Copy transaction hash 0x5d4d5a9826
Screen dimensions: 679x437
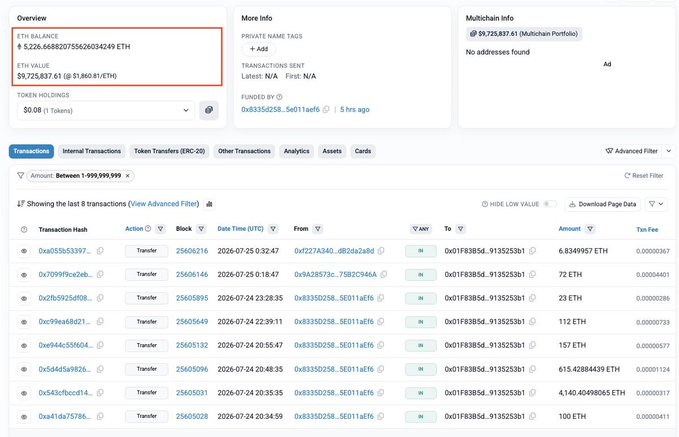click(x=100, y=369)
